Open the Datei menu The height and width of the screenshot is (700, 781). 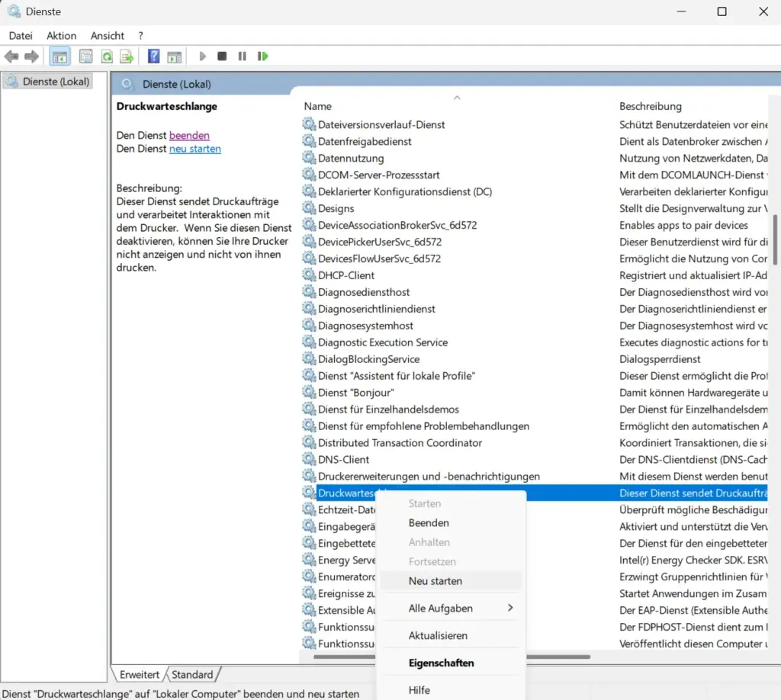[x=21, y=36]
